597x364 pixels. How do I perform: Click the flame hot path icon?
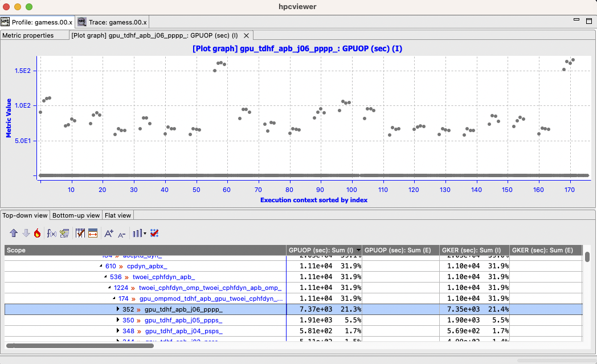(37, 233)
